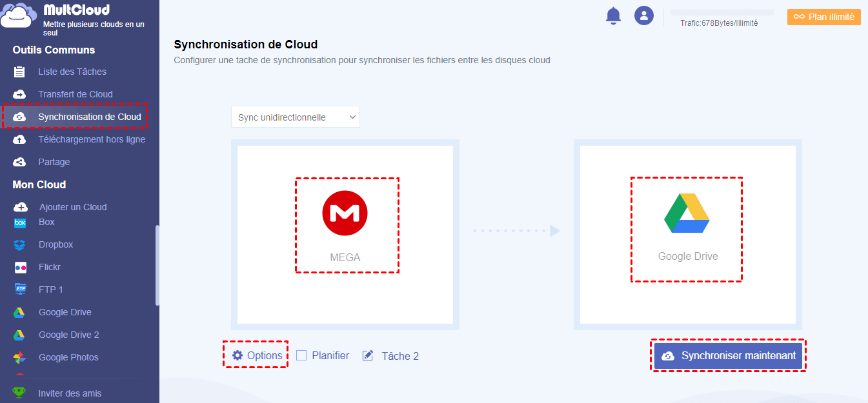Screen dimensions: 868x403
Task: Open the user account avatar icon
Action: click(x=644, y=16)
